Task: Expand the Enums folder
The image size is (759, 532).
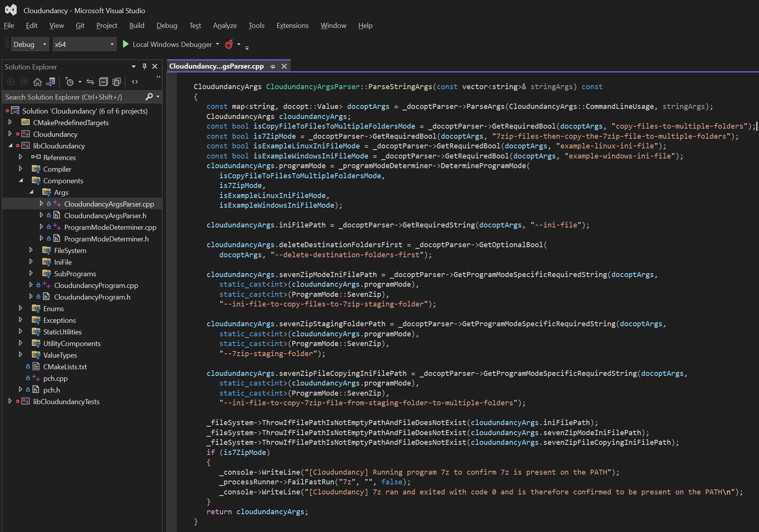Action: click(21, 308)
